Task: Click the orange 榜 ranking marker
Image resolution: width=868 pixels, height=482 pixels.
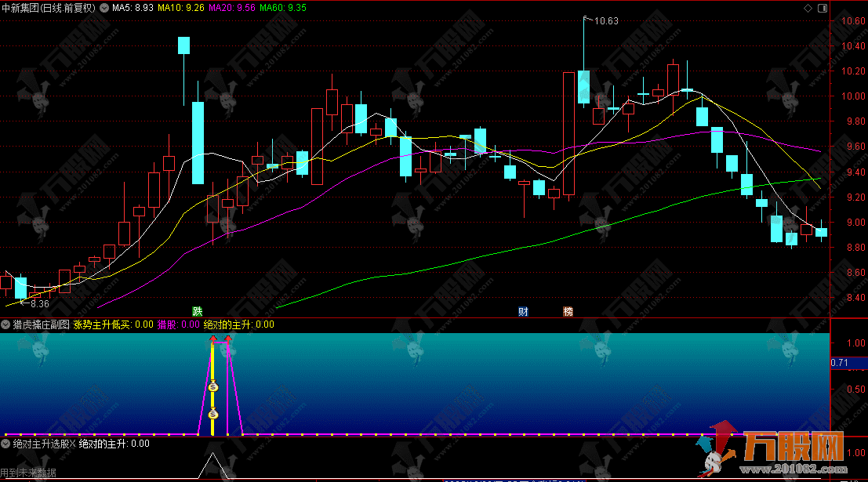Action: (568, 311)
